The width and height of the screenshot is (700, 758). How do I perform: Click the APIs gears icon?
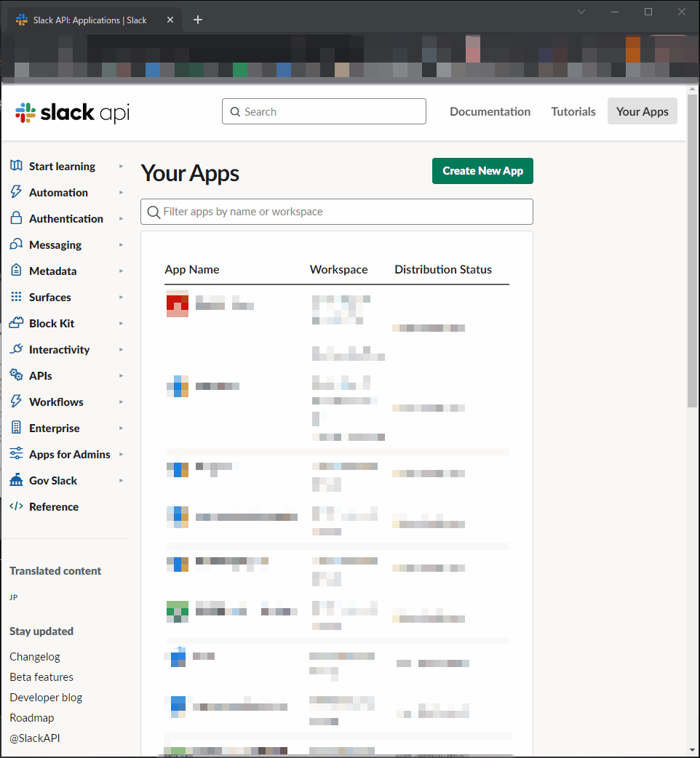(x=16, y=375)
